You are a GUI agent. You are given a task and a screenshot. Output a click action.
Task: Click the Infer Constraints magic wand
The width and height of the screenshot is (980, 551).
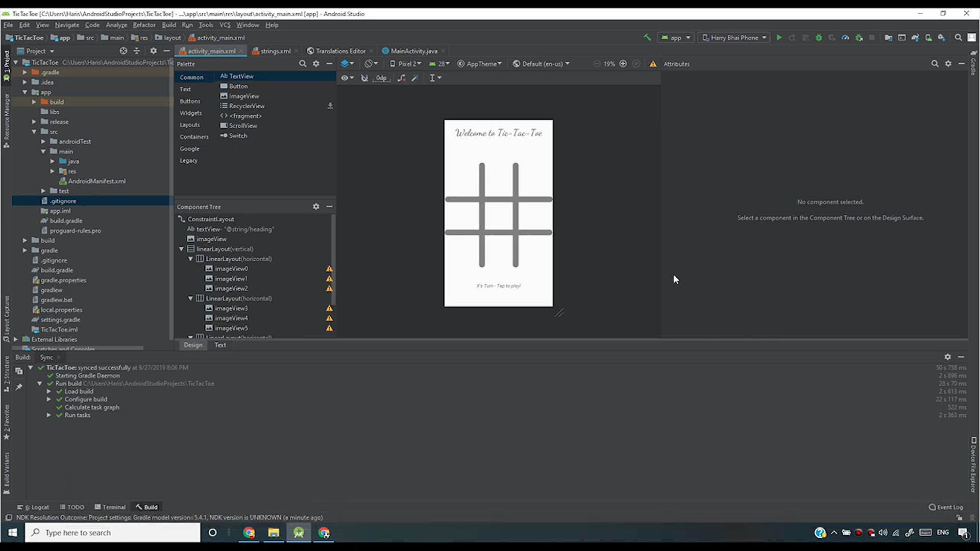tap(415, 78)
